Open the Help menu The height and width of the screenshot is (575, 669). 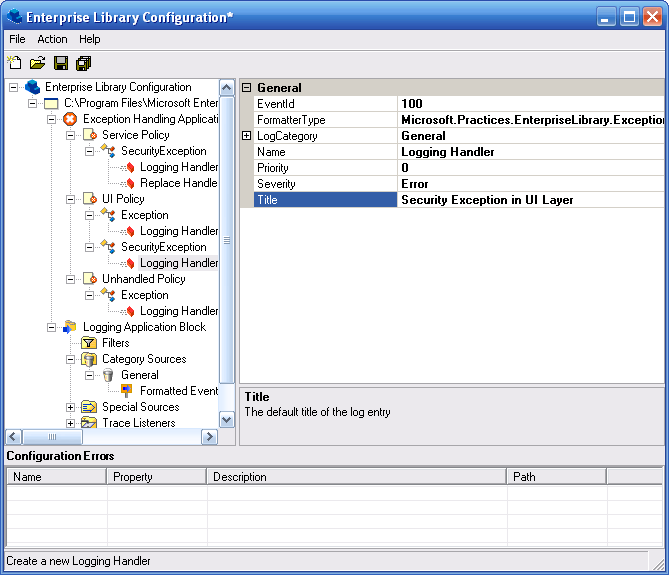(90, 39)
